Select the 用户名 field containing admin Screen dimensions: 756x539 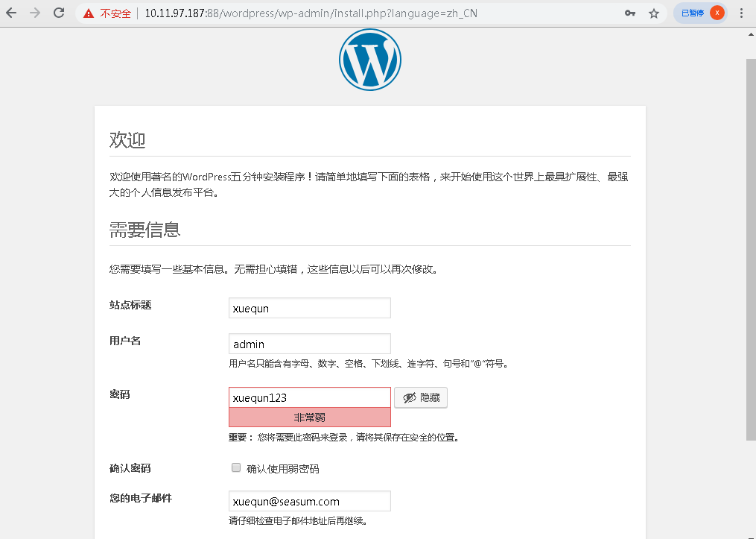[x=309, y=344]
